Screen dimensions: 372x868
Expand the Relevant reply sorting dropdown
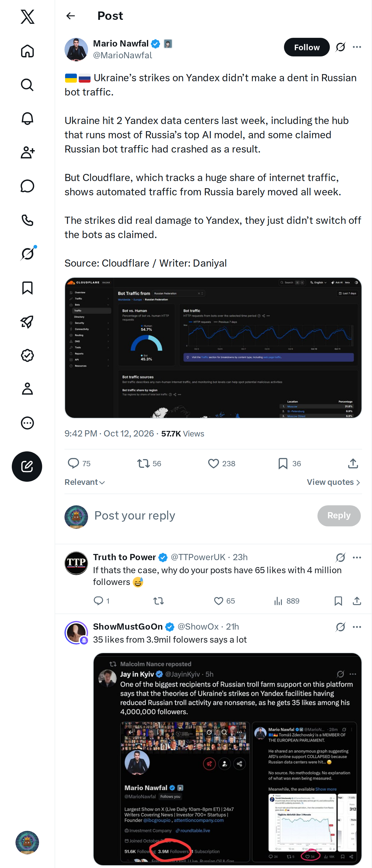(85, 482)
